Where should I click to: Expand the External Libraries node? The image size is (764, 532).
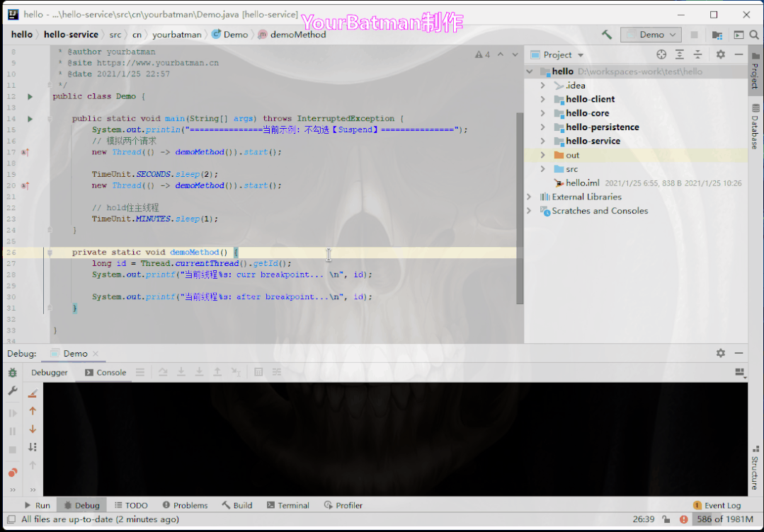(x=529, y=197)
